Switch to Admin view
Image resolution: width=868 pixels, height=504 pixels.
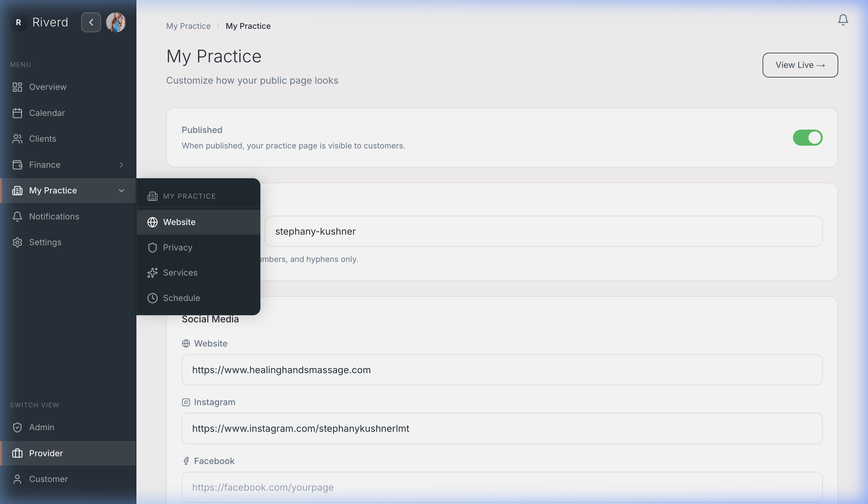(41, 427)
